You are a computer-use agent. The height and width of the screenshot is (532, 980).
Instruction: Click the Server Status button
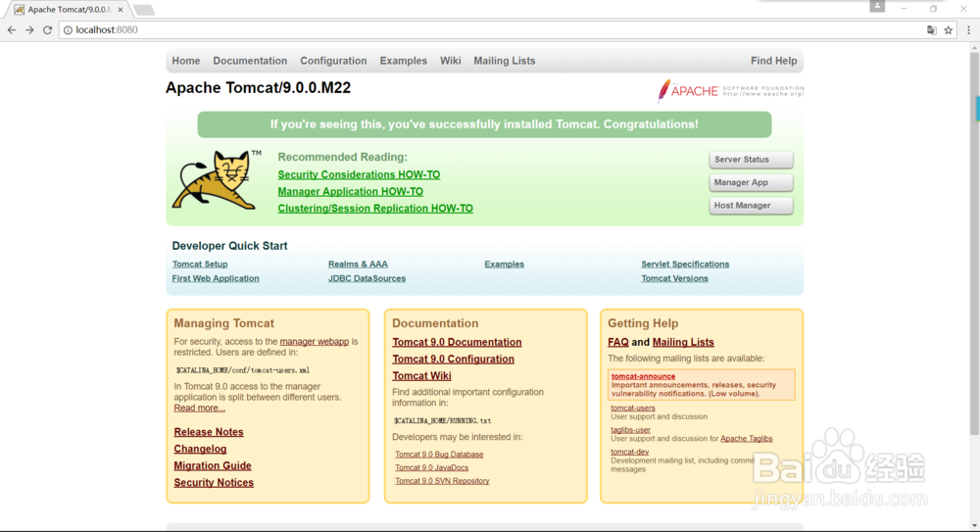(751, 160)
